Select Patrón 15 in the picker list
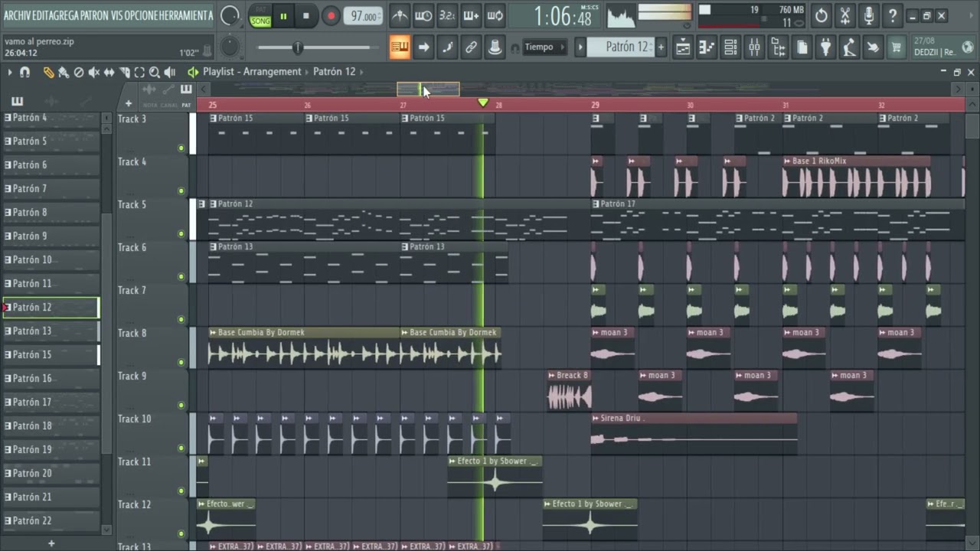The width and height of the screenshot is (980, 551). [x=51, y=355]
